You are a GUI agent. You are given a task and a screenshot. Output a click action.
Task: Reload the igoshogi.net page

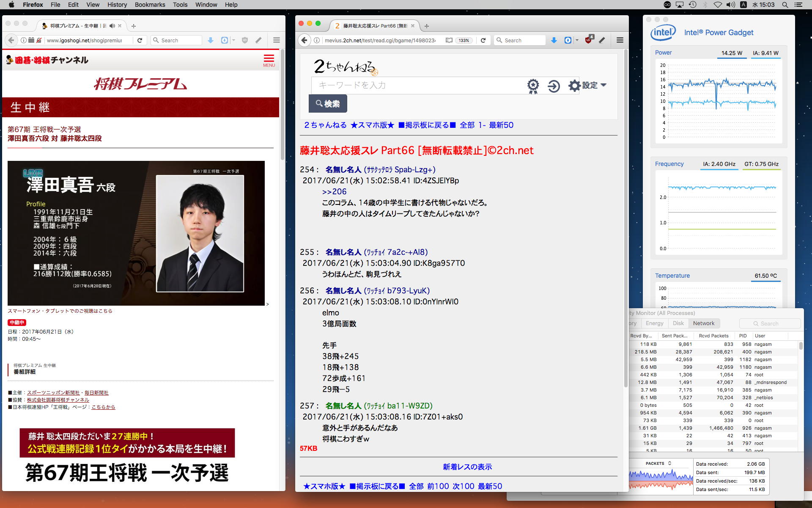click(140, 40)
